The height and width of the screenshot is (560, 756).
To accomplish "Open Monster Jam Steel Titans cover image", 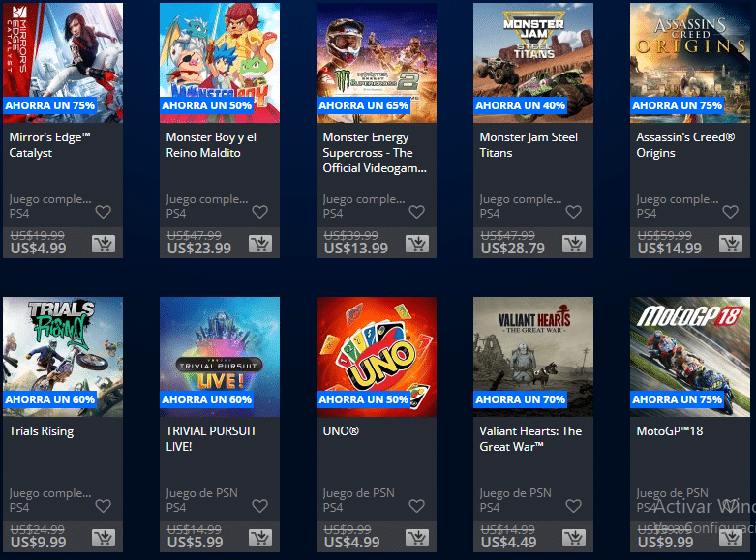I will (x=533, y=63).
